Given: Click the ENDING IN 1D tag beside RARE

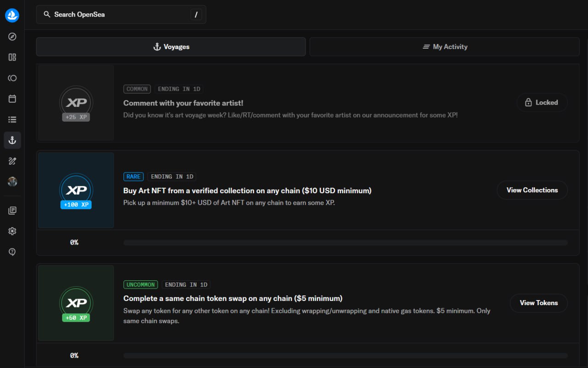Looking at the screenshot, I should coord(172,177).
